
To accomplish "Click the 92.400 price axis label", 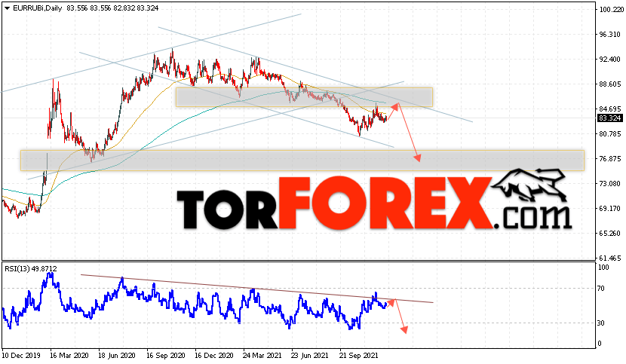I will point(610,60).
